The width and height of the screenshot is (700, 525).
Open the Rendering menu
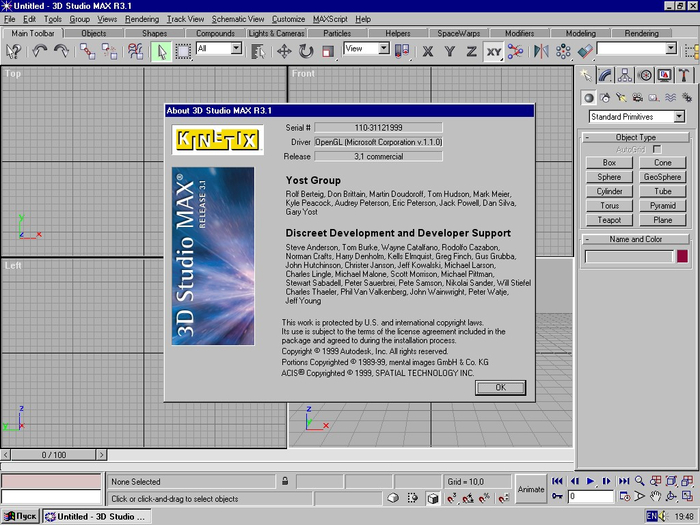pos(142,19)
